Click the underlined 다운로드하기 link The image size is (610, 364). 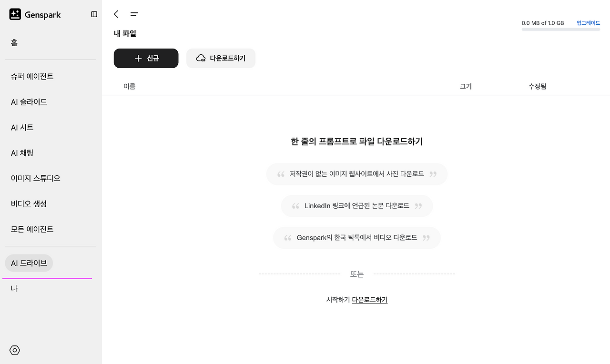(369, 299)
